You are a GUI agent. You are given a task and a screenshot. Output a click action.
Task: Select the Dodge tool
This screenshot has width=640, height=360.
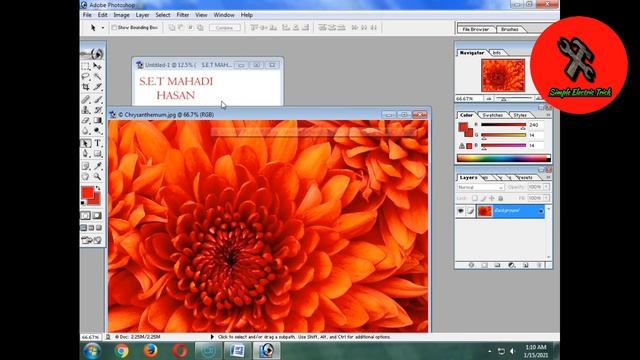[97, 131]
